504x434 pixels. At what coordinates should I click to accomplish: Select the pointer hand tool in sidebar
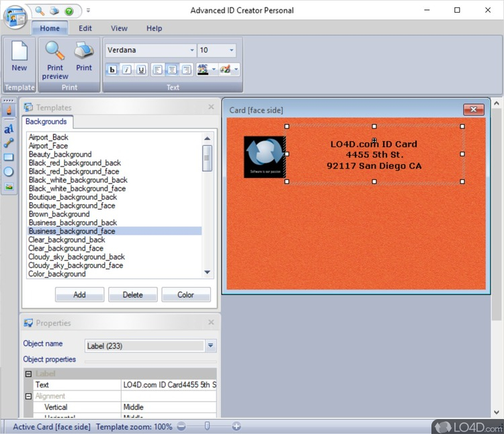click(9, 110)
